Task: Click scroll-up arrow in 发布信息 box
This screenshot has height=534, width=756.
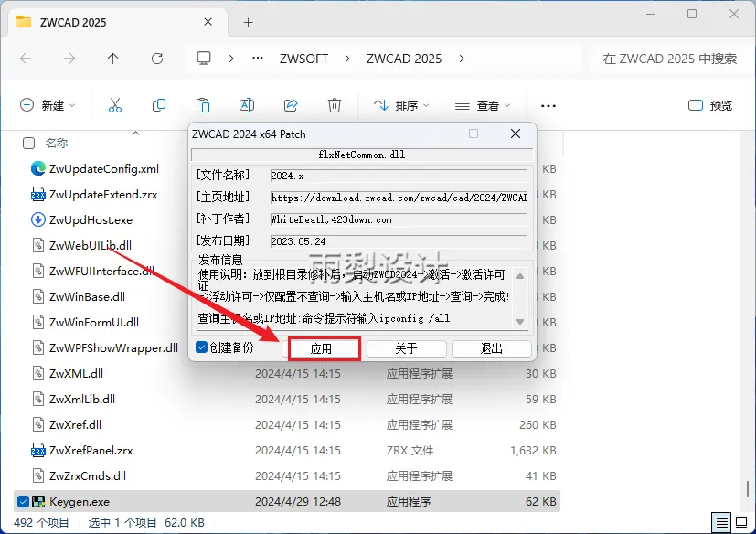Action: click(520, 276)
